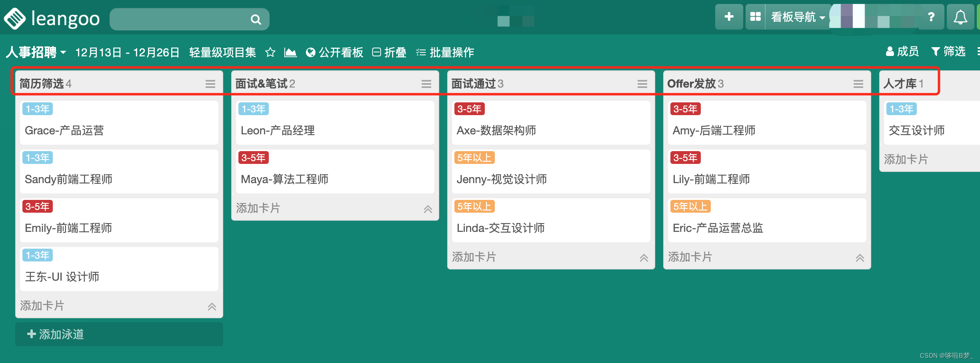Open the Axe-数据架构师 card
980x363 pixels.
[x=551, y=123]
